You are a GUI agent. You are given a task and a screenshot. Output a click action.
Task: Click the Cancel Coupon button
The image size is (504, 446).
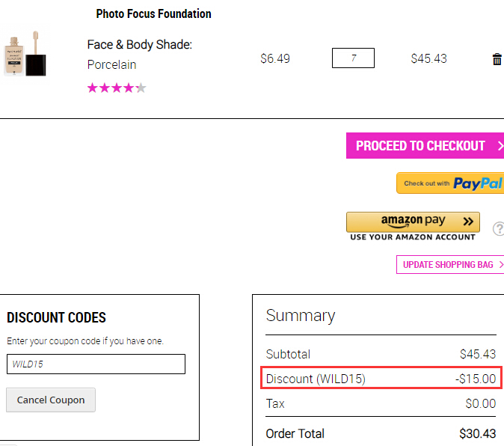tap(51, 400)
